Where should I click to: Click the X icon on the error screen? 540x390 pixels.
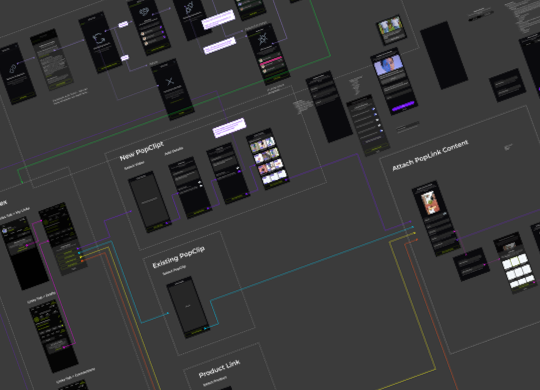coord(170,82)
